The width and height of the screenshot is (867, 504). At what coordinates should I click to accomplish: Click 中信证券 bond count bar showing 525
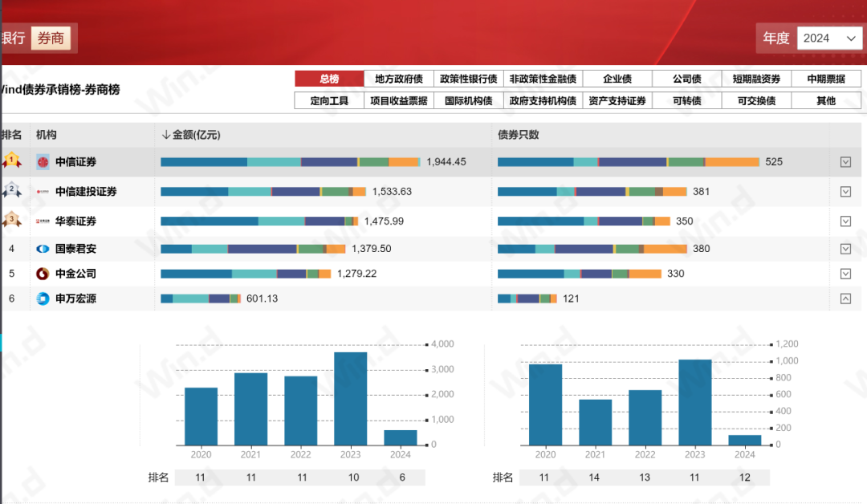pyautogui.click(x=628, y=162)
